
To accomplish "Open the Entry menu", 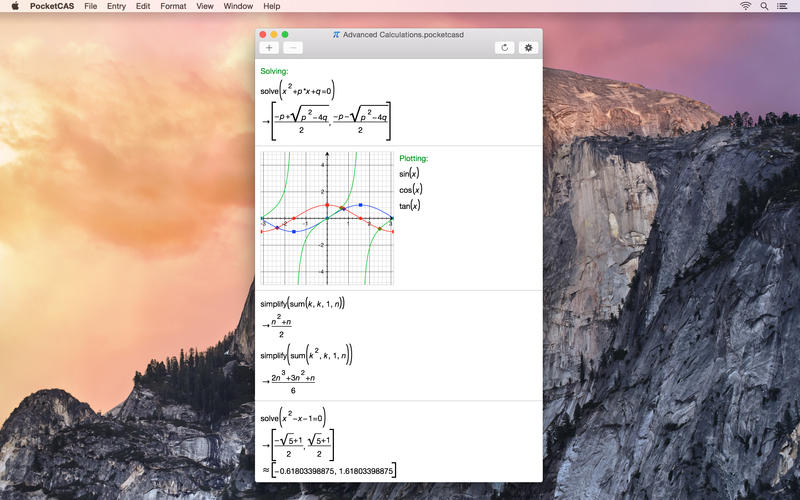I will [117, 6].
